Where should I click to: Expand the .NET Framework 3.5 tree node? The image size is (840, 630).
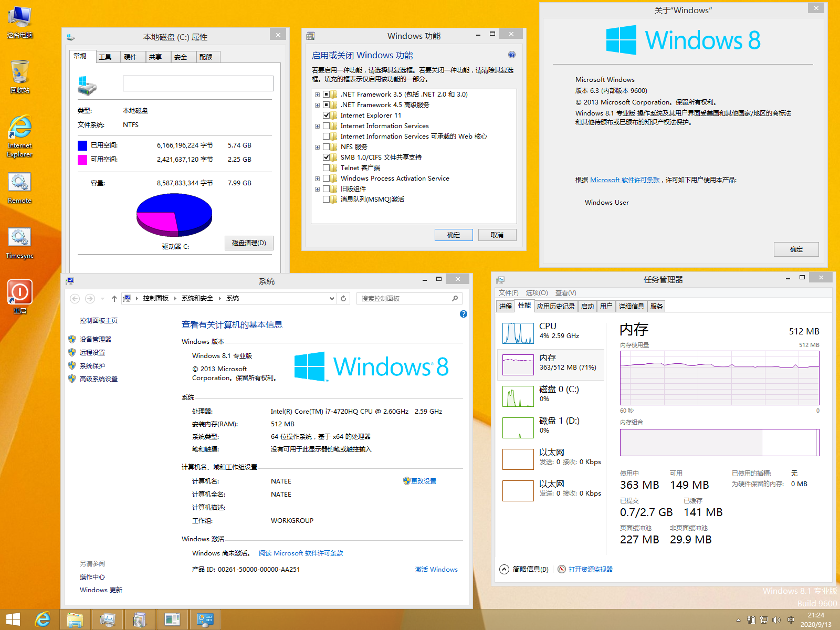tap(317, 95)
